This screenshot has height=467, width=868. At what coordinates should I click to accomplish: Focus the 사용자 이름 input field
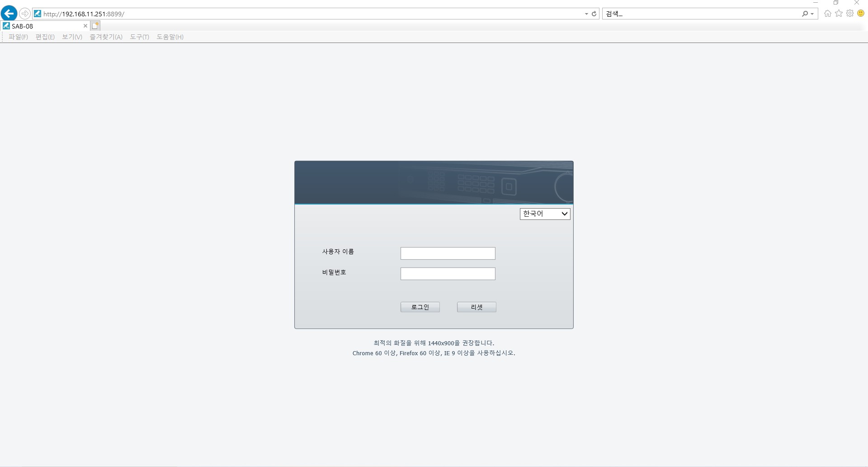pyautogui.click(x=448, y=253)
